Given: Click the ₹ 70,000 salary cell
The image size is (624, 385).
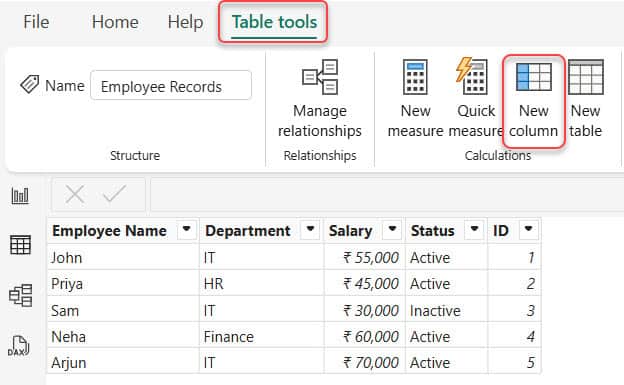Looking at the screenshot, I should 365,362.
